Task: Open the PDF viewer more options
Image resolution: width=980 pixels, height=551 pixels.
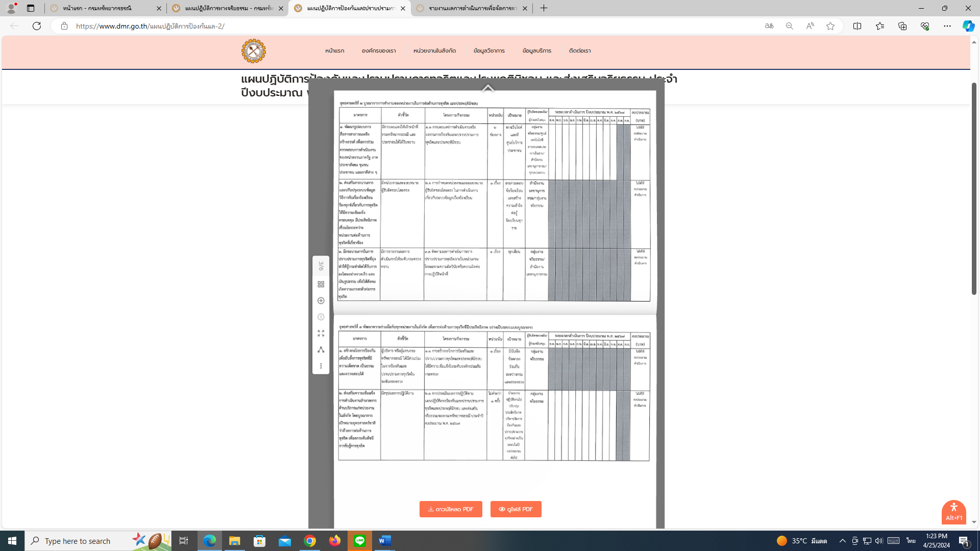Action: 321,366
